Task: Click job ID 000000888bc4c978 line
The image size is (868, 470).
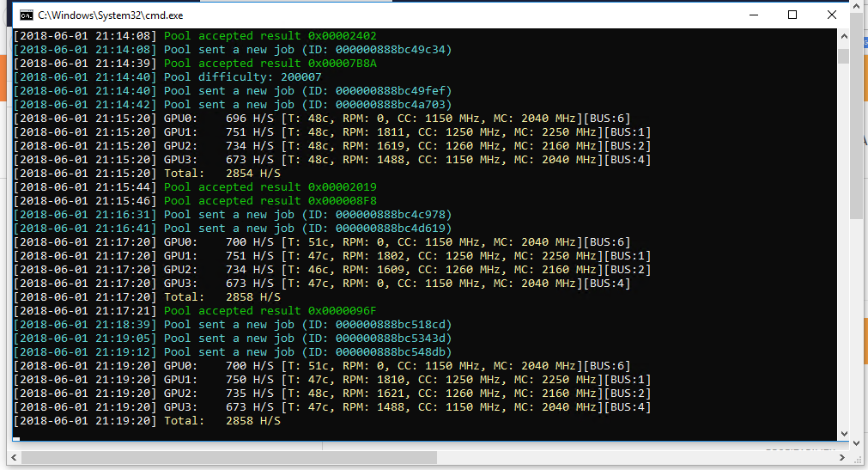Action: click(233, 215)
